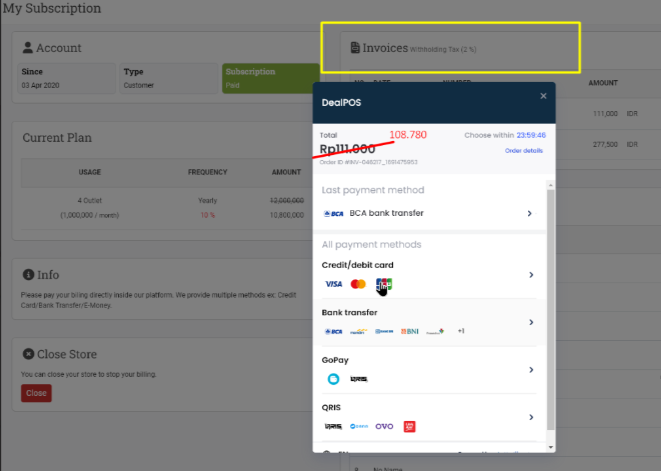Click the red LinkAja logo
661x471 pixels.
[409, 426]
